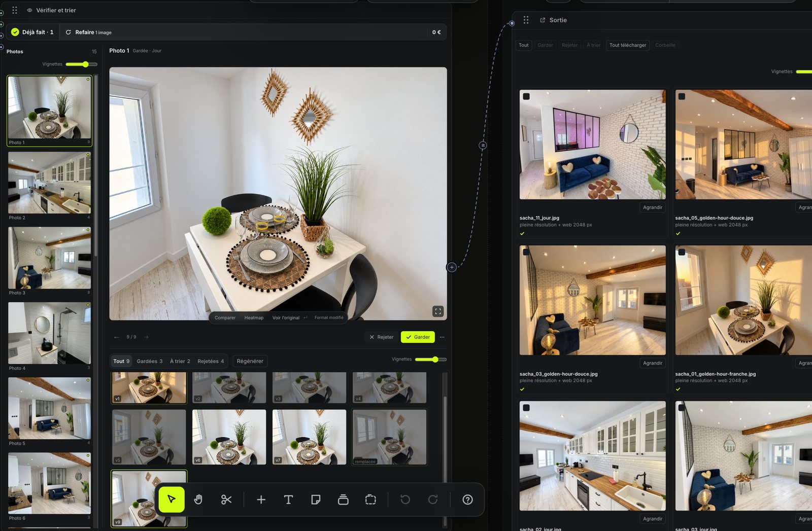Activate the hand pan tool
The width and height of the screenshot is (812, 531).
(198, 500)
